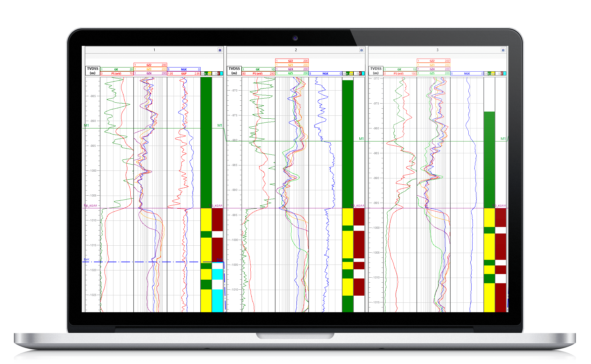Click the M1 marker label in well 2

pyautogui.click(x=361, y=139)
